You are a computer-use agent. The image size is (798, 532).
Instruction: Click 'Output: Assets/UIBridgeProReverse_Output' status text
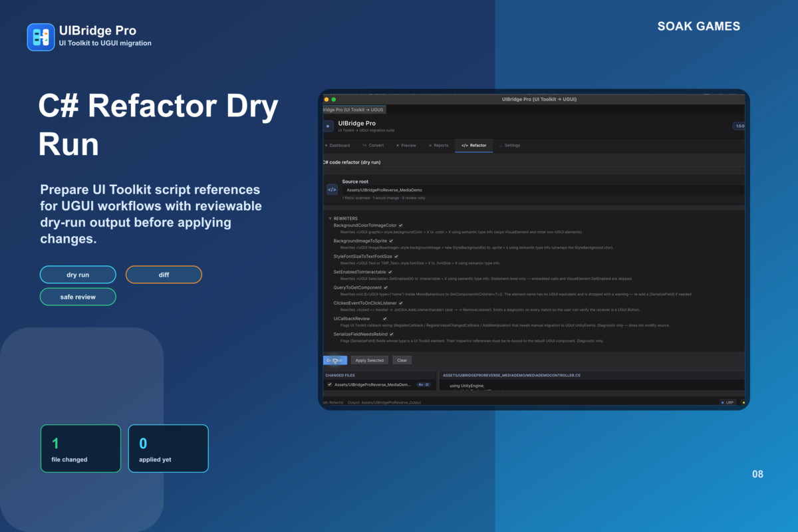pyautogui.click(x=384, y=402)
